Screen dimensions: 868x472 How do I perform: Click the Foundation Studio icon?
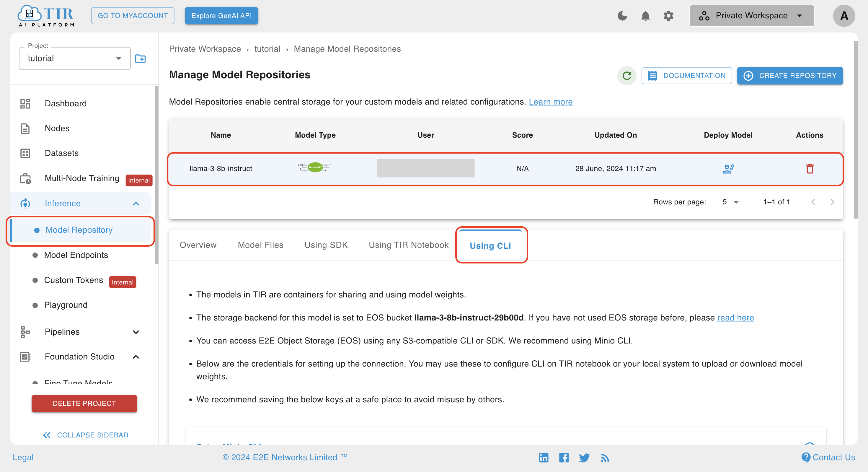25,357
